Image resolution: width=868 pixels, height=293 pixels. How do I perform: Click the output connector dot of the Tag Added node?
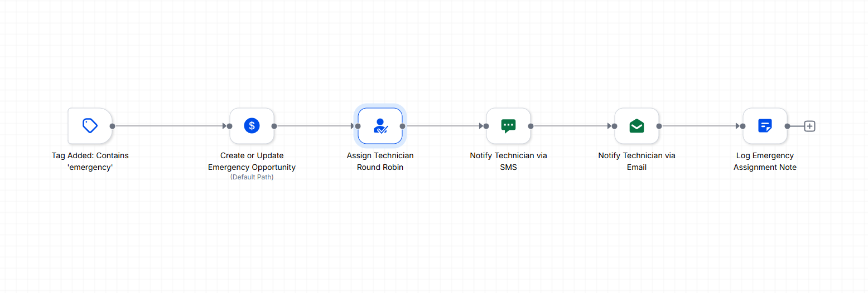pyautogui.click(x=112, y=126)
